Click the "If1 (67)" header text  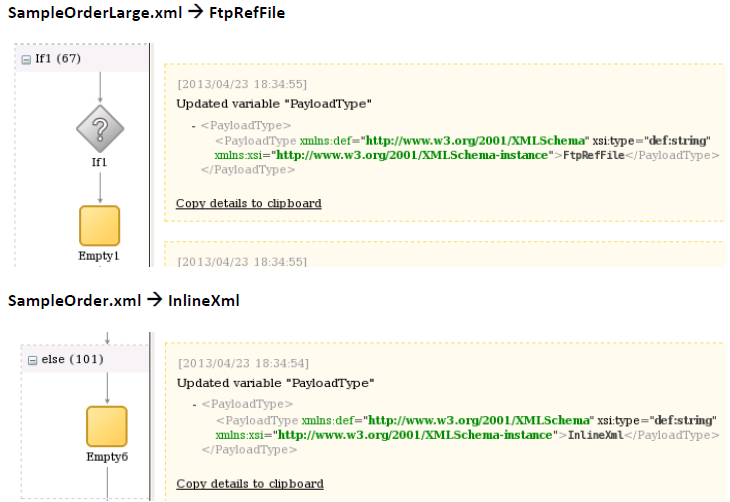pos(57,59)
